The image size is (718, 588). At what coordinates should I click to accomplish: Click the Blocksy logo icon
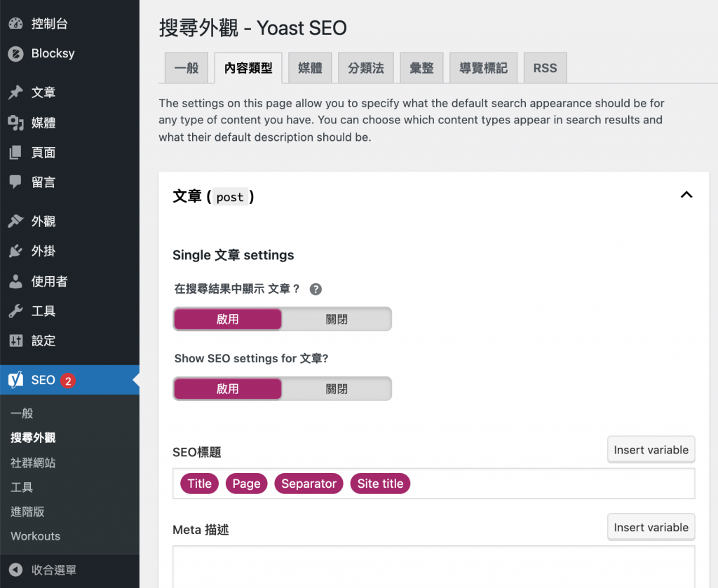(15, 53)
